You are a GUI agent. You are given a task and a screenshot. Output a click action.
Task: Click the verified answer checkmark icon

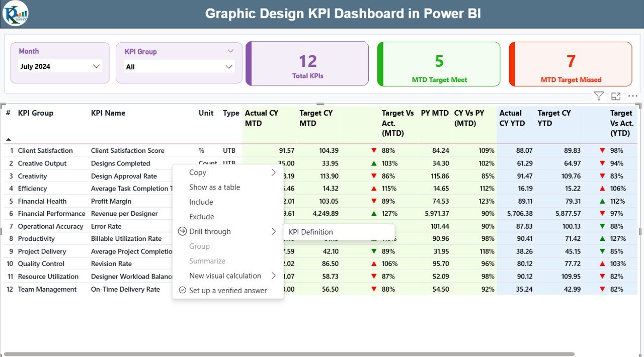click(x=182, y=291)
